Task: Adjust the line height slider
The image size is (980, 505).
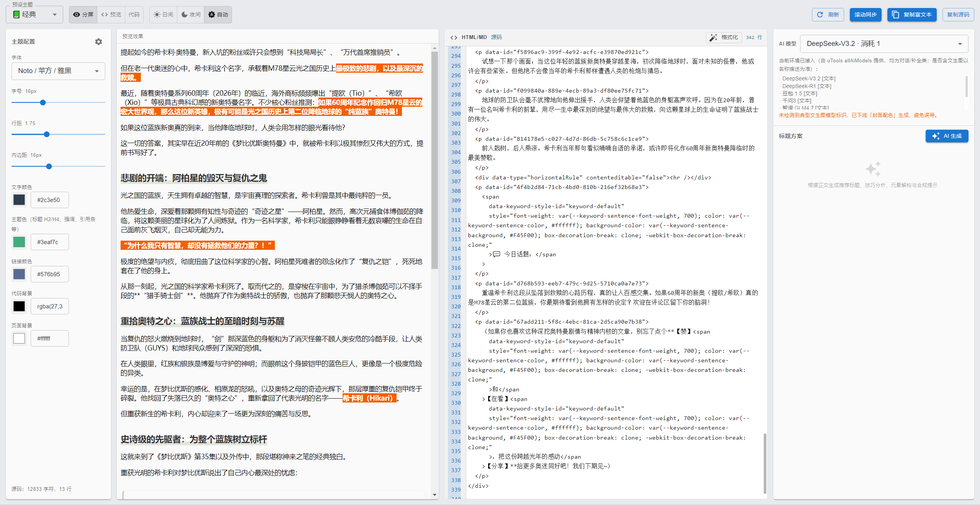Action: point(47,134)
